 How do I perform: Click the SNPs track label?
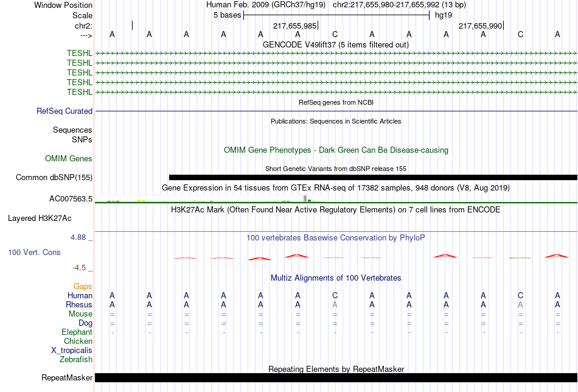tap(82, 140)
